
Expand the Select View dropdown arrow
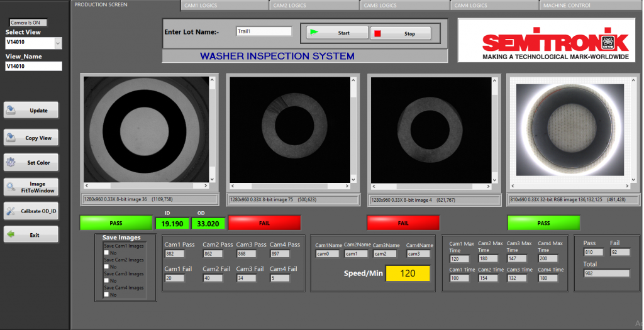(x=58, y=43)
